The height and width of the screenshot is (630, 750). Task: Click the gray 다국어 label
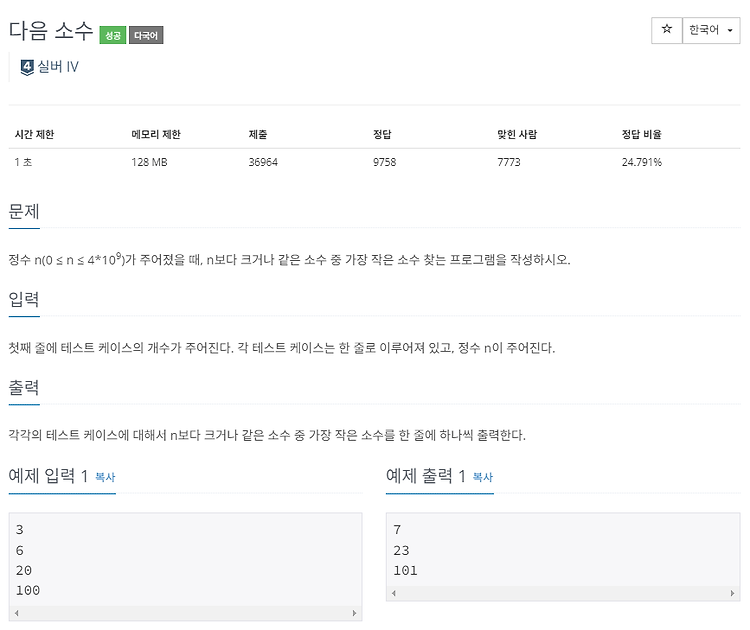click(146, 35)
